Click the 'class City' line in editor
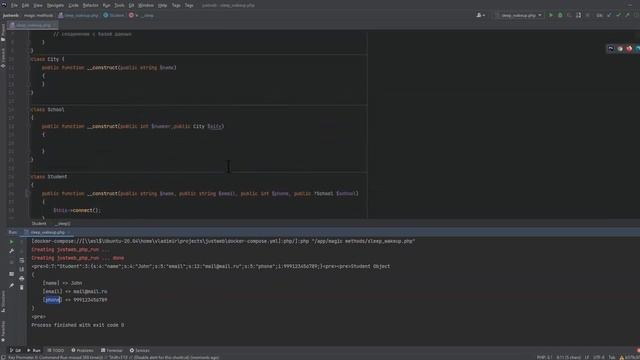 tap(48, 59)
